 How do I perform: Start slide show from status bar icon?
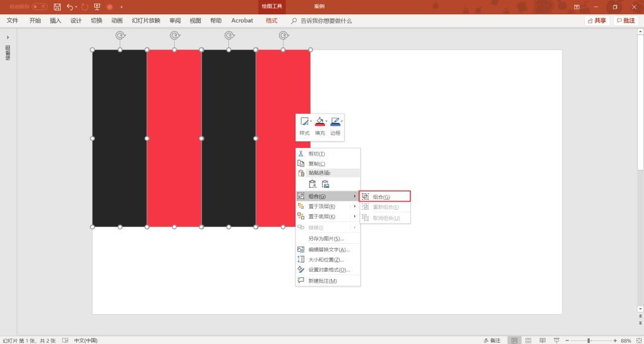click(x=556, y=340)
